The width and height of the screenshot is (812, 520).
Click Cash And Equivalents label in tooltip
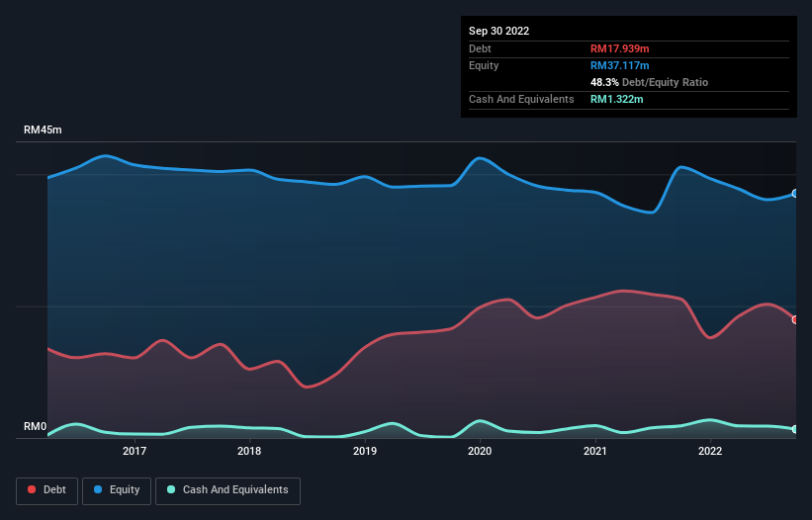[x=521, y=99]
